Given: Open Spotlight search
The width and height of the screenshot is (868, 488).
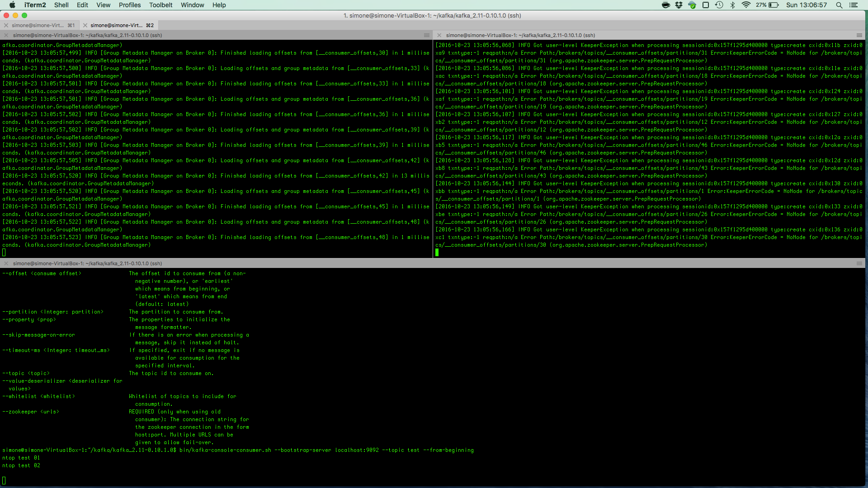Looking at the screenshot, I should (839, 5).
